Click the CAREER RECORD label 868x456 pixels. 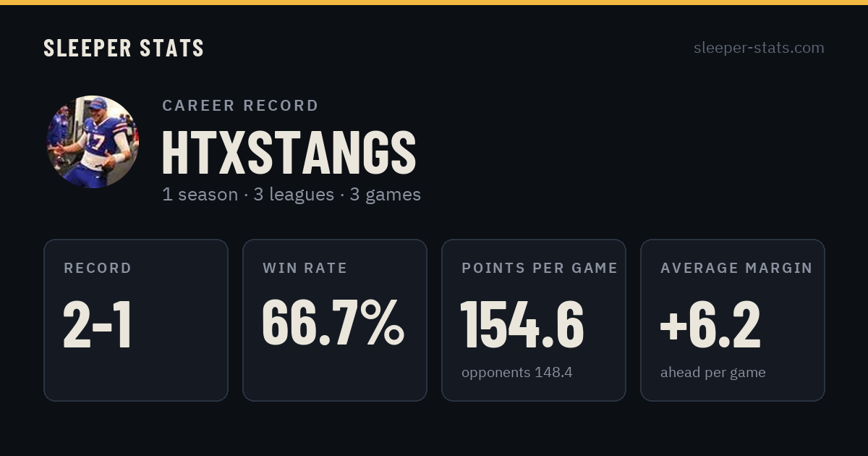pyautogui.click(x=240, y=106)
